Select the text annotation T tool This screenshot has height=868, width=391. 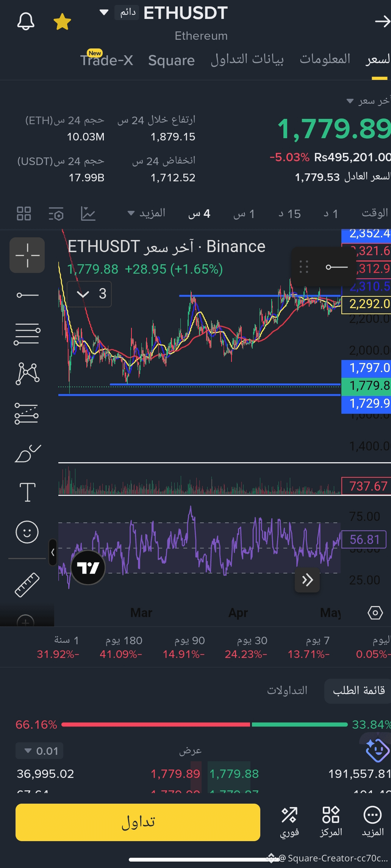coord(27,492)
